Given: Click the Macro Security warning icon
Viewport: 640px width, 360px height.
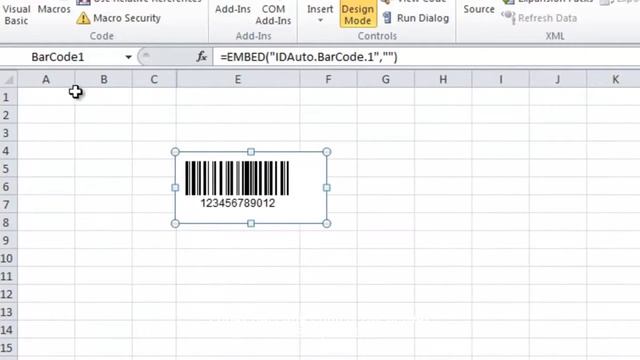Looking at the screenshot, I should tap(83, 18).
